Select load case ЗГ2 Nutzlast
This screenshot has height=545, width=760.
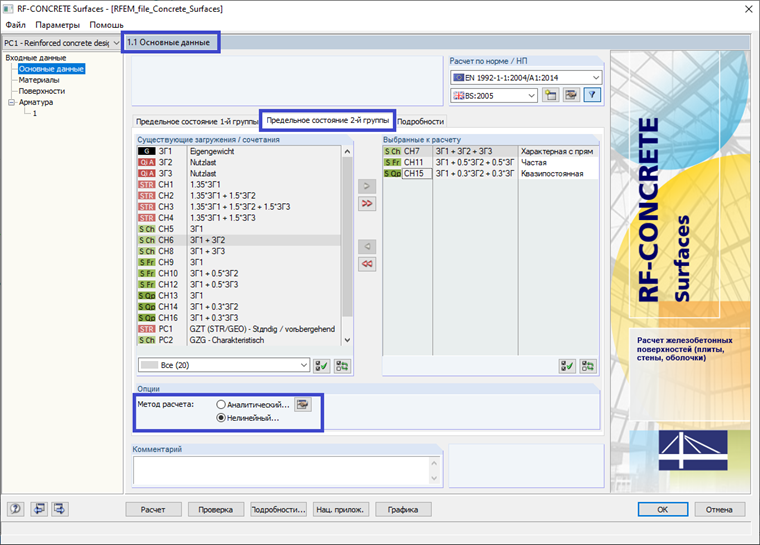click(x=239, y=162)
